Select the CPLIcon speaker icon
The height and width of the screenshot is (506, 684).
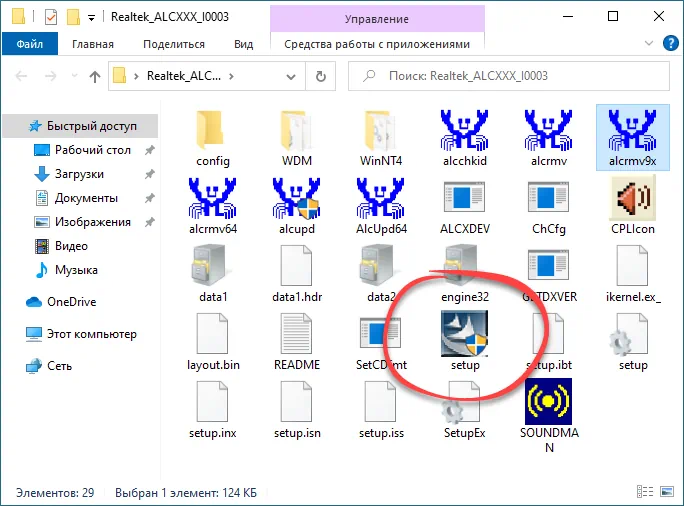click(633, 206)
